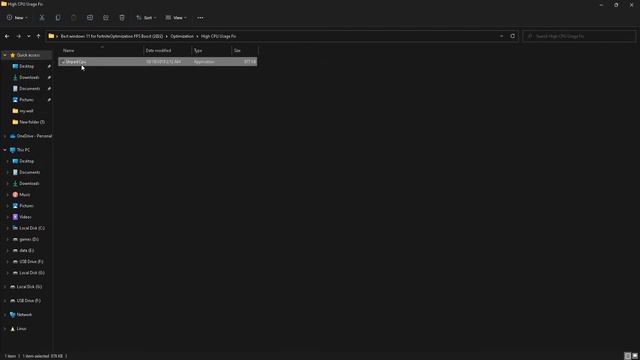Select games (D:) drive
The width and height of the screenshot is (640, 360).
[x=29, y=239]
